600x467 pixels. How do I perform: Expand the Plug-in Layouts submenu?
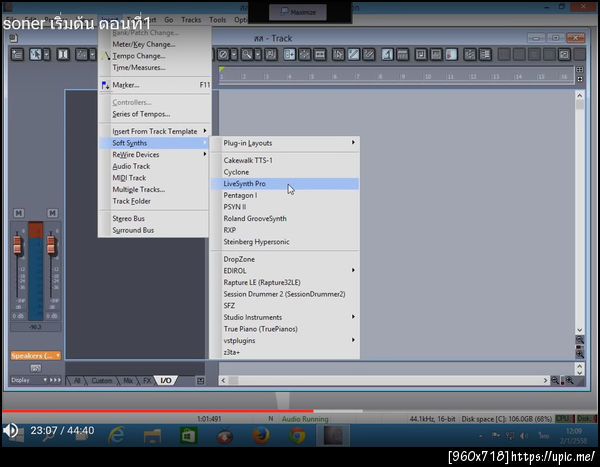point(285,143)
